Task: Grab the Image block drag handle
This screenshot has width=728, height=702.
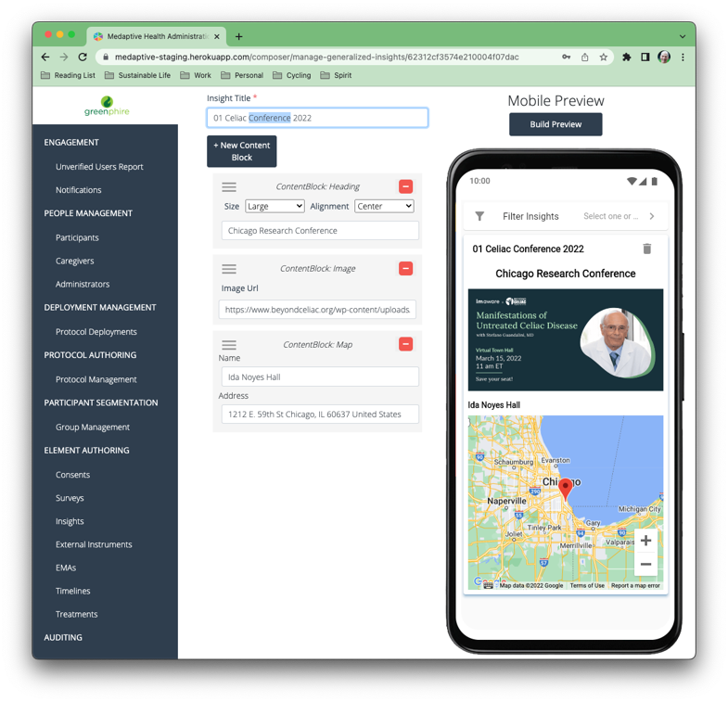Action: [x=229, y=269]
